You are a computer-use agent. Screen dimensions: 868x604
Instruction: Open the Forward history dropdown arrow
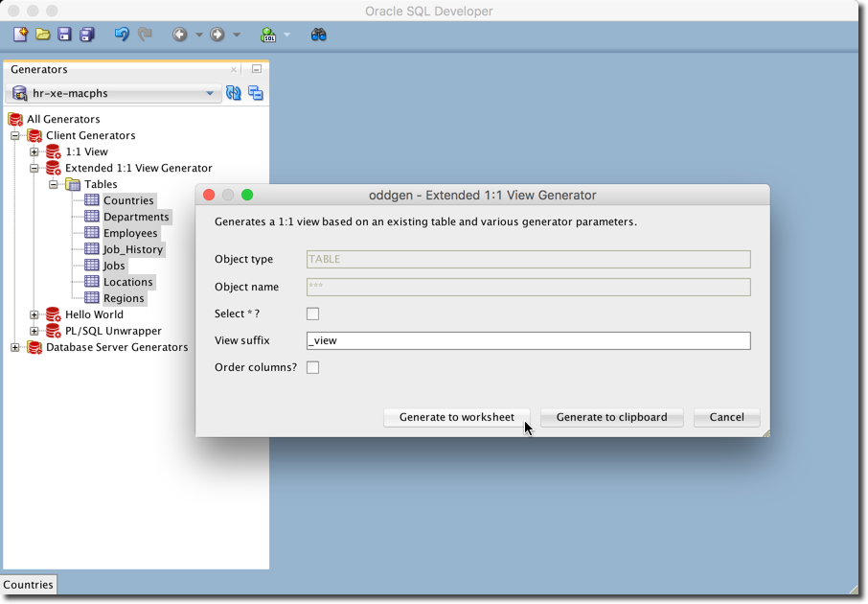[x=237, y=35]
